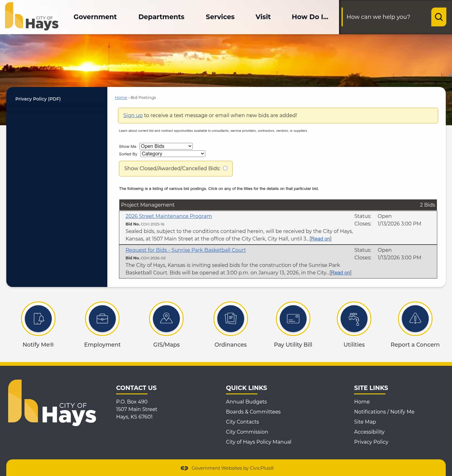452x476 pixels.
Task: Enable Show Closed/Awarded/Cancelled Bids checkbox
Action: point(225,168)
